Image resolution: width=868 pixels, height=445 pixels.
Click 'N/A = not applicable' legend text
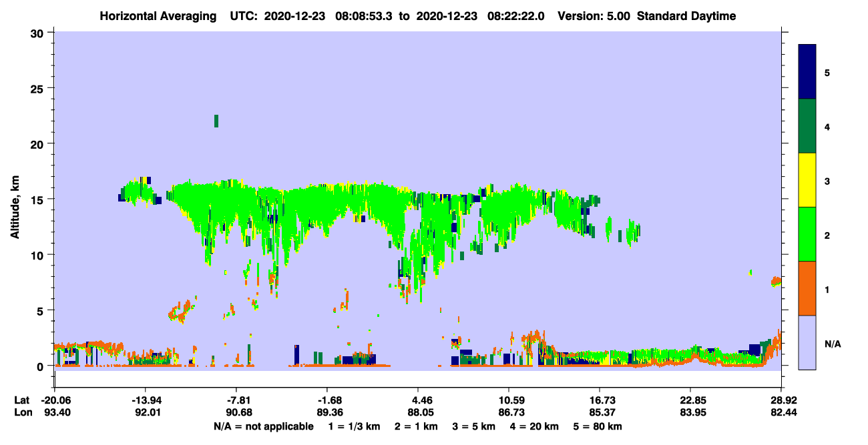(x=264, y=426)
